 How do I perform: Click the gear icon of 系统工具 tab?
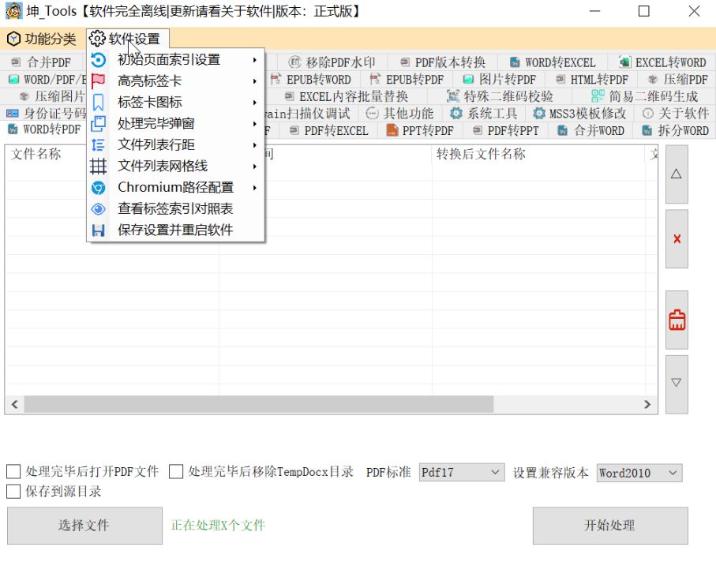click(x=455, y=113)
